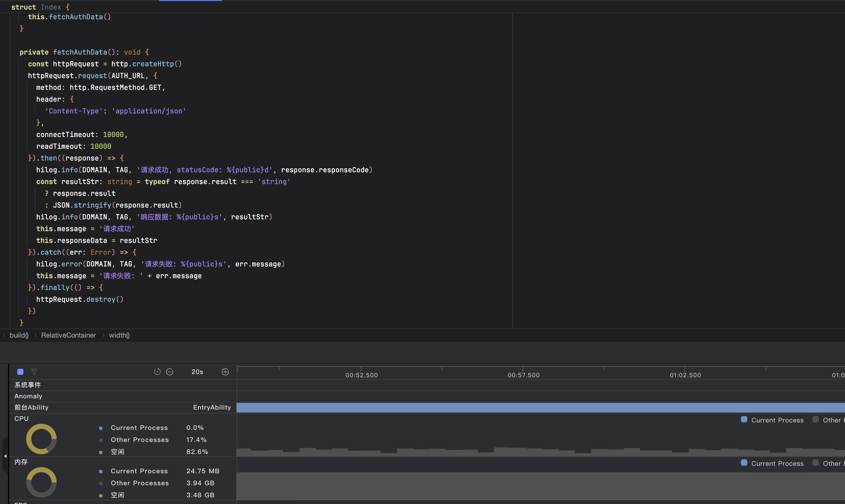Open the profiler filter funnel
Screen dimensions: 845x504
click(34, 372)
